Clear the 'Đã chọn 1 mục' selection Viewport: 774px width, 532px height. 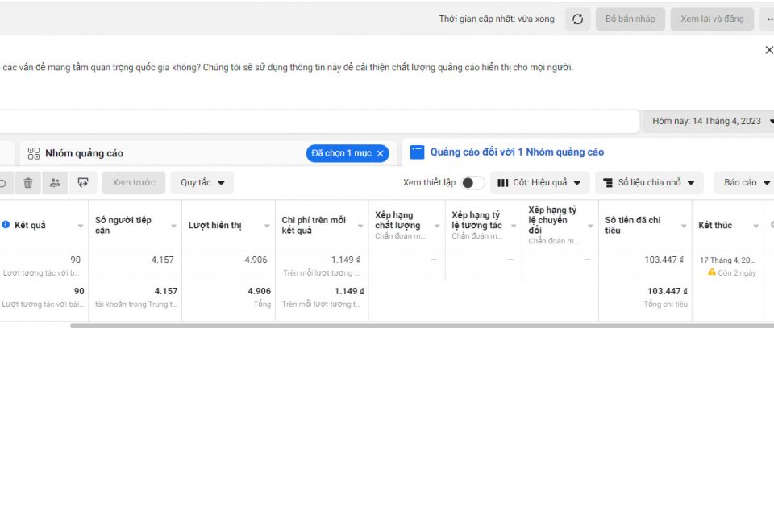point(381,153)
